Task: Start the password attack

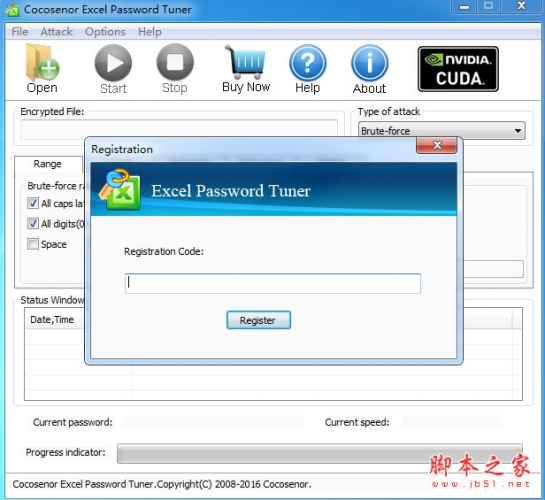Action: click(113, 63)
